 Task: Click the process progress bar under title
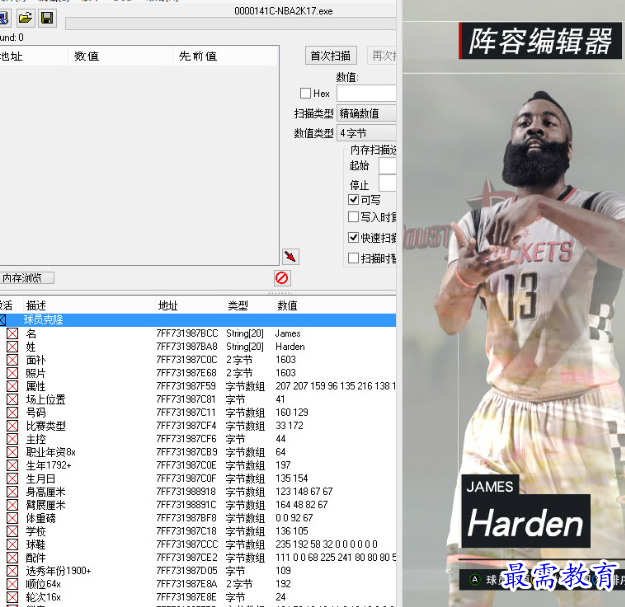[x=230, y=23]
